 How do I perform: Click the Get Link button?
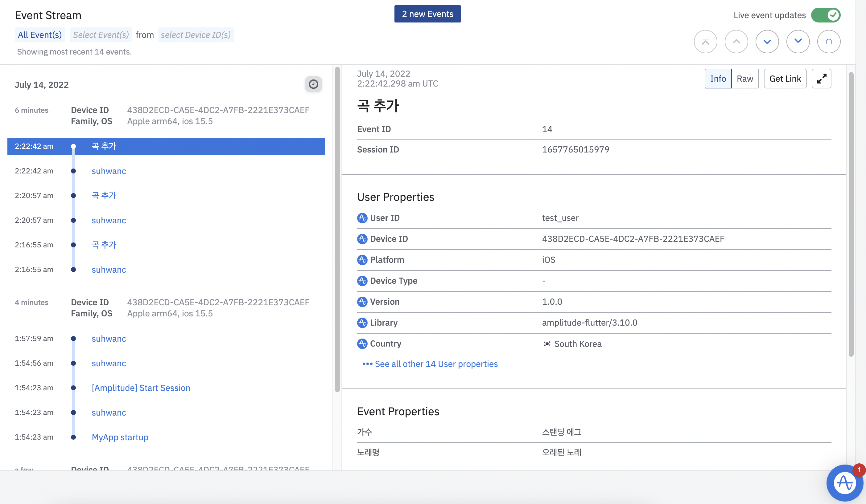[785, 79]
